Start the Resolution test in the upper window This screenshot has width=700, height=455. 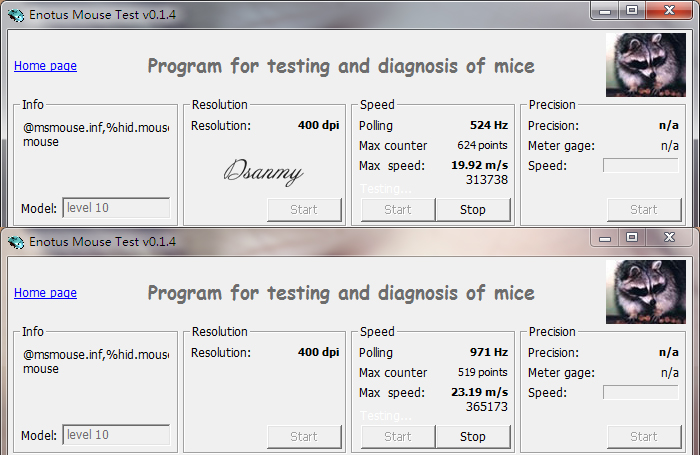[x=304, y=210]
